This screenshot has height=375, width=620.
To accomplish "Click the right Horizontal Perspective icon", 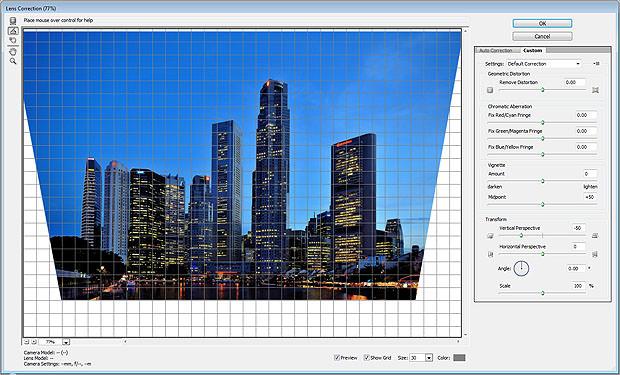I will point(595,254).
